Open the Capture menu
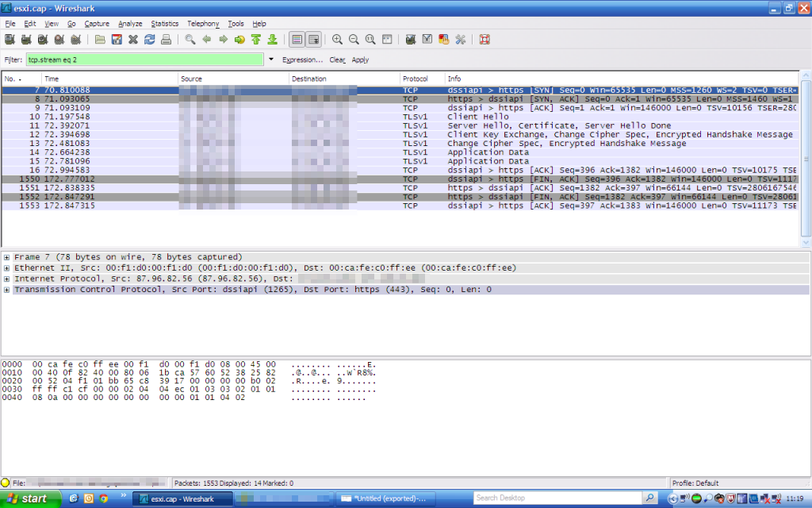 click(97, 23)
